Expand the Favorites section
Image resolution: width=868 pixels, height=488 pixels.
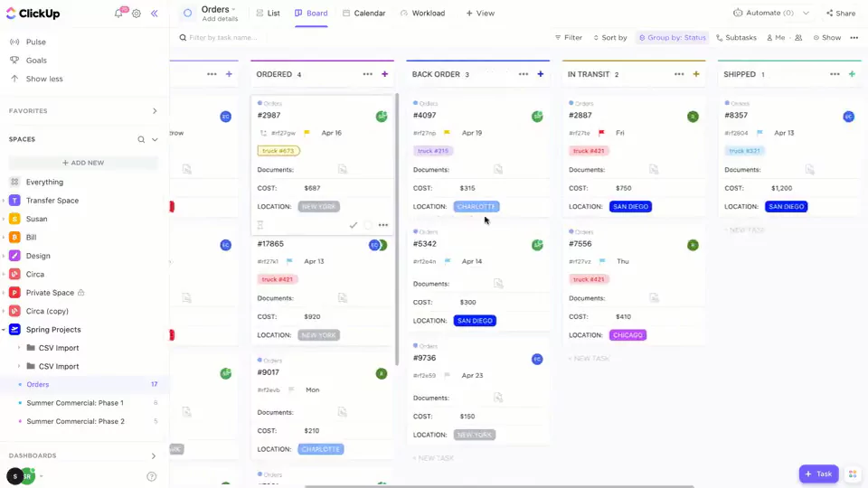point(155,111)
